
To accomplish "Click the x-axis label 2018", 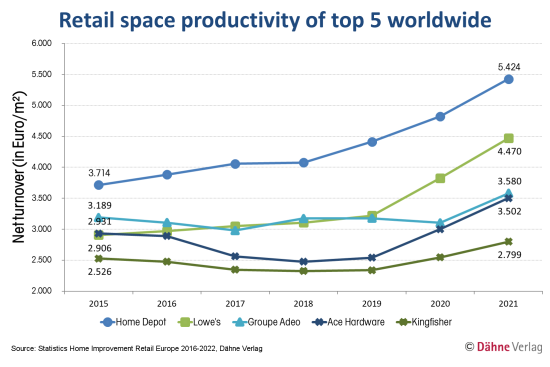I will (x=303, y=304).
